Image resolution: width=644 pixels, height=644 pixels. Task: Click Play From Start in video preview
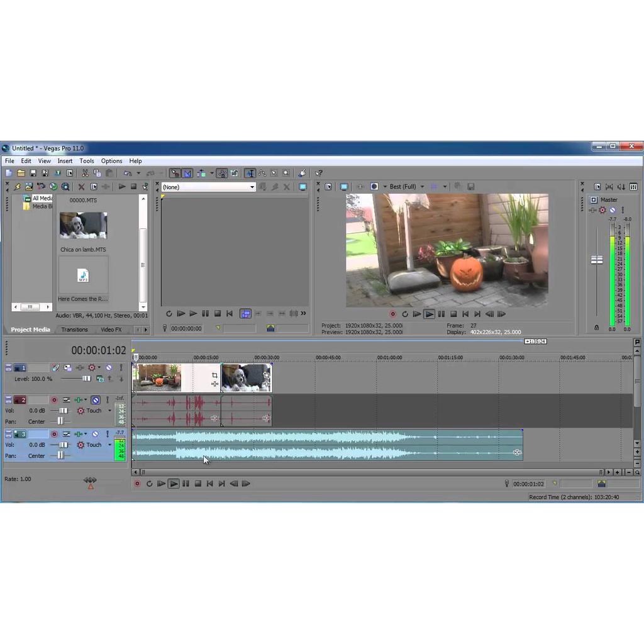pos(417,314)
